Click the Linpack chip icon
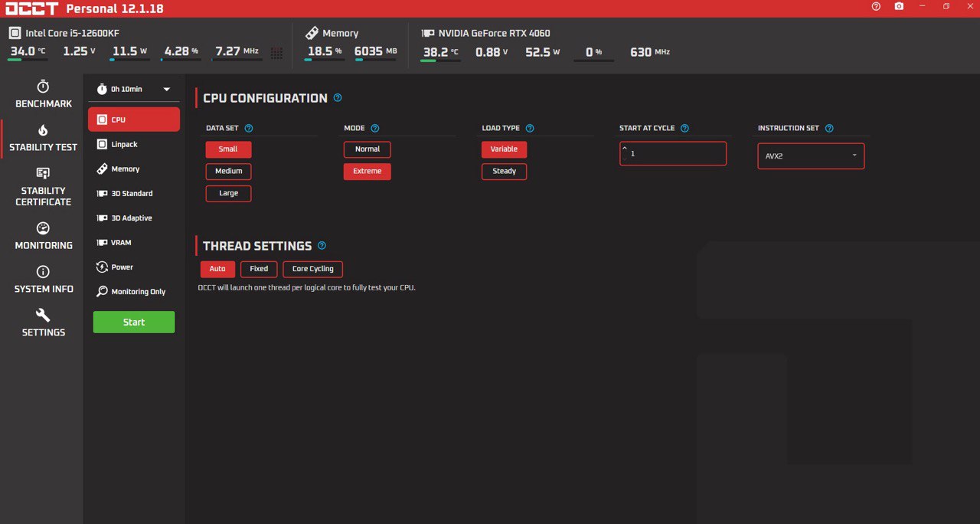 click(102, 144)
